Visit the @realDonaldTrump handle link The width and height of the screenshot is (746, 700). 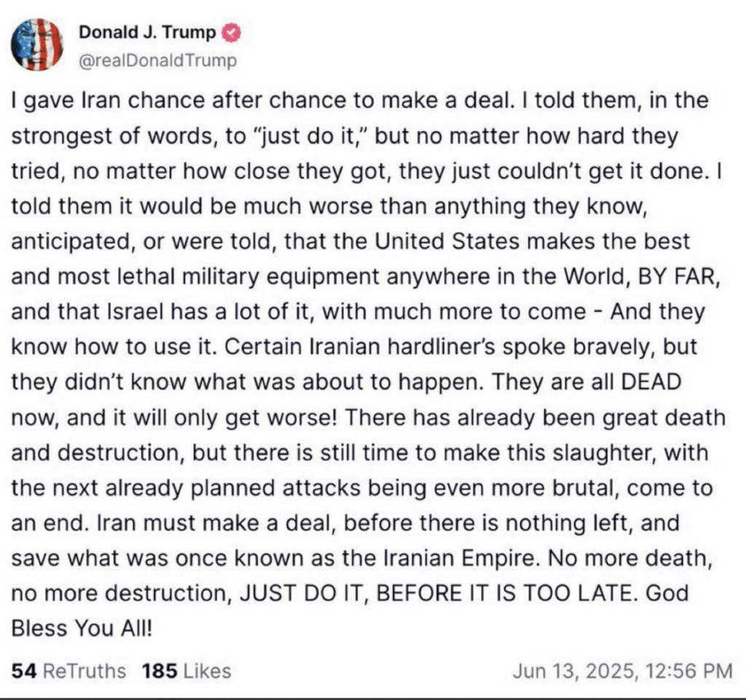157,60
